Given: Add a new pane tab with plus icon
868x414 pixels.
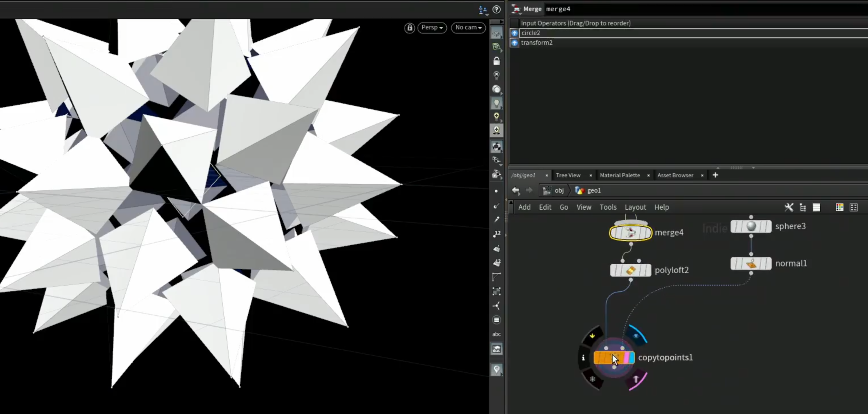Looking at the screenshot, I should click(x=715, y=175).
